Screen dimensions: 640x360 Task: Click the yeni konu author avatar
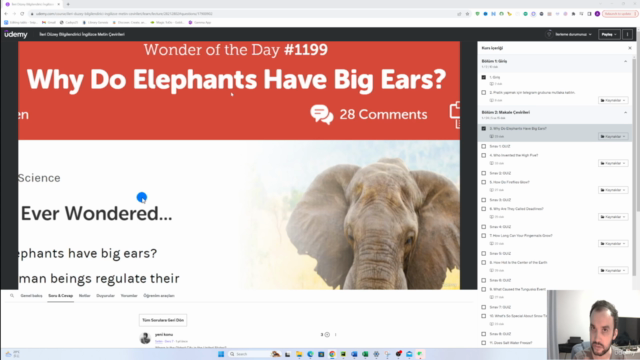pyautogui.click(x=145, y=338)
